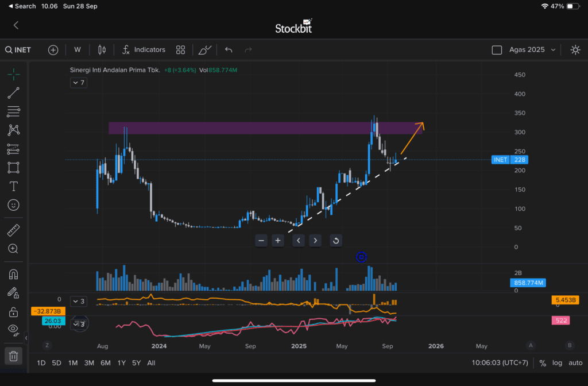This screenshot has width=588, height=386.
Task: Toggle lock all drawings
Action: pyautogui.click(x=14, y=312)
